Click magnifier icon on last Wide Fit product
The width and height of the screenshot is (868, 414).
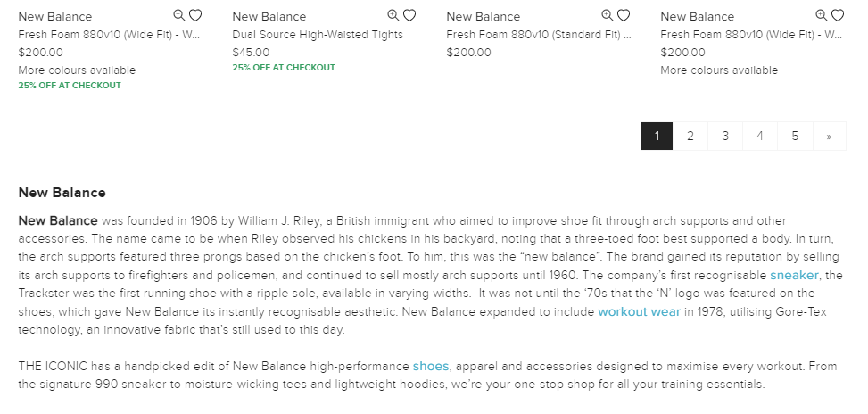click(x=822, y=15)
